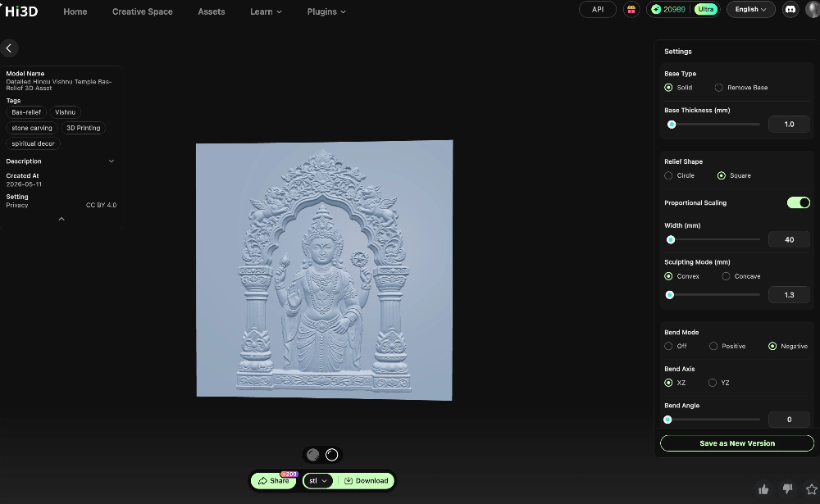This screenshot has width=820, height=504.
Task: Click the Share button
Action: click(274, 480)
